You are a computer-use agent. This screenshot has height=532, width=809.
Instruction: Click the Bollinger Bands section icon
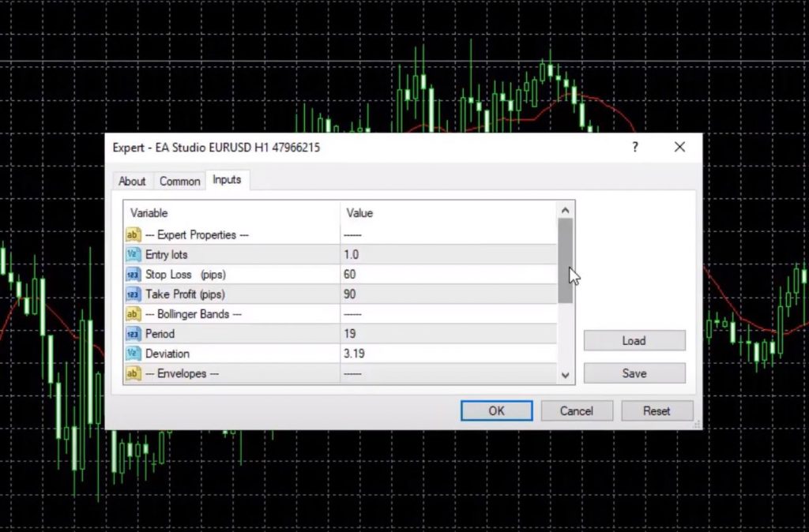pos(134,314)
